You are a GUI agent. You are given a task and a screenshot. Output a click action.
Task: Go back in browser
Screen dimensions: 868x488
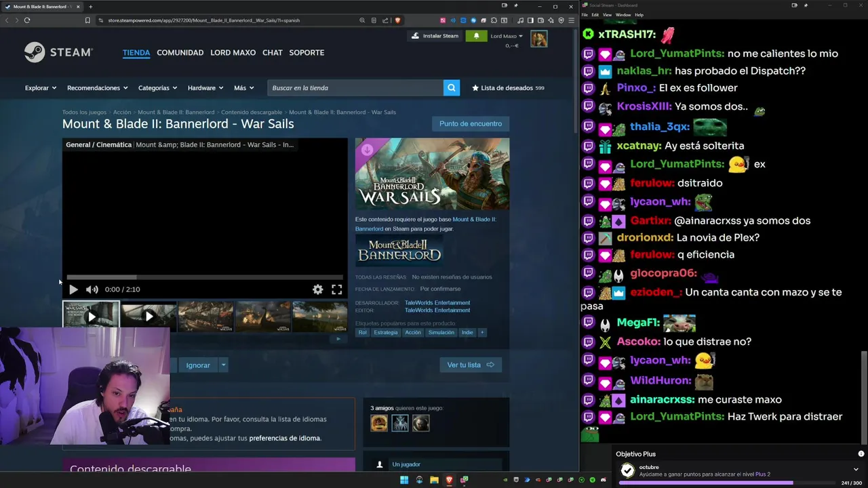tap(7, 20)
